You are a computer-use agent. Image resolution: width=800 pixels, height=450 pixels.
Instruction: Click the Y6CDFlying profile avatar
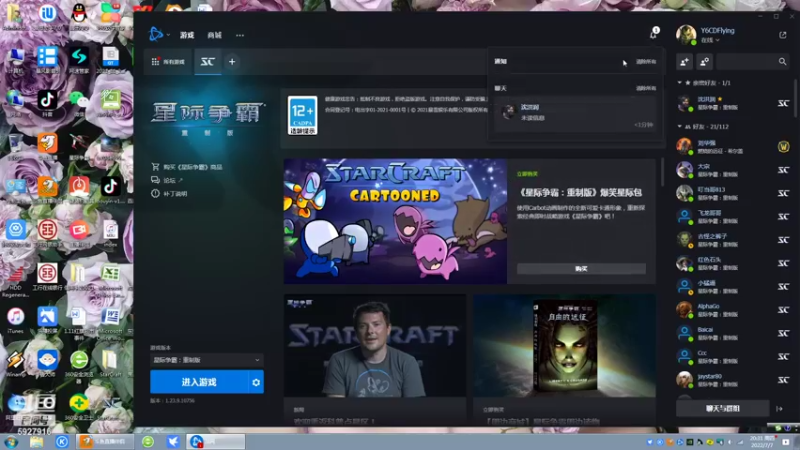coord(686,34)
